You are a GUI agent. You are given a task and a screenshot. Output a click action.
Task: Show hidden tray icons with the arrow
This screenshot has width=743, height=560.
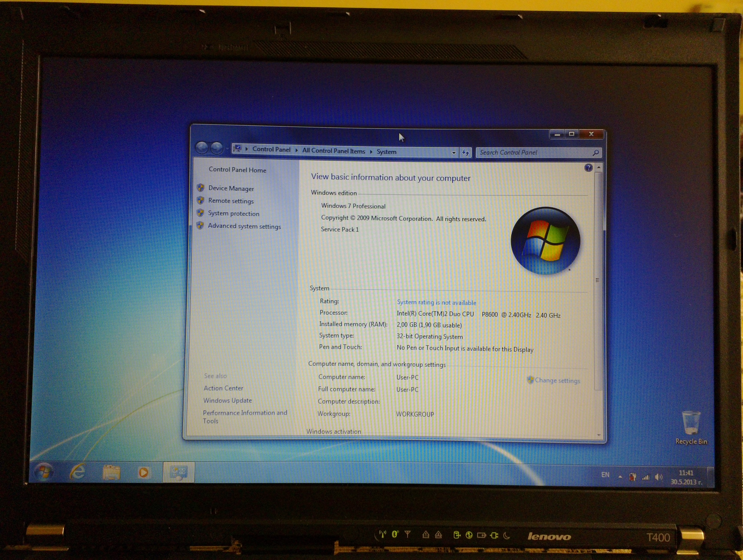[620, 477]
